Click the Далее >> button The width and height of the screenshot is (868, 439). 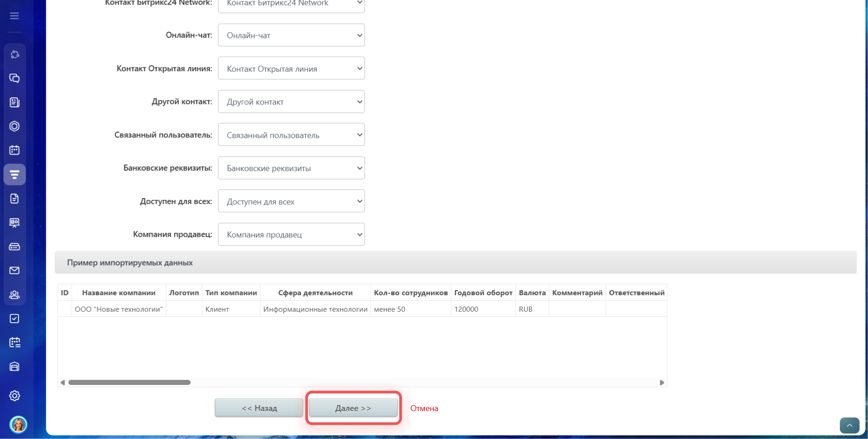tap(353, 408)
